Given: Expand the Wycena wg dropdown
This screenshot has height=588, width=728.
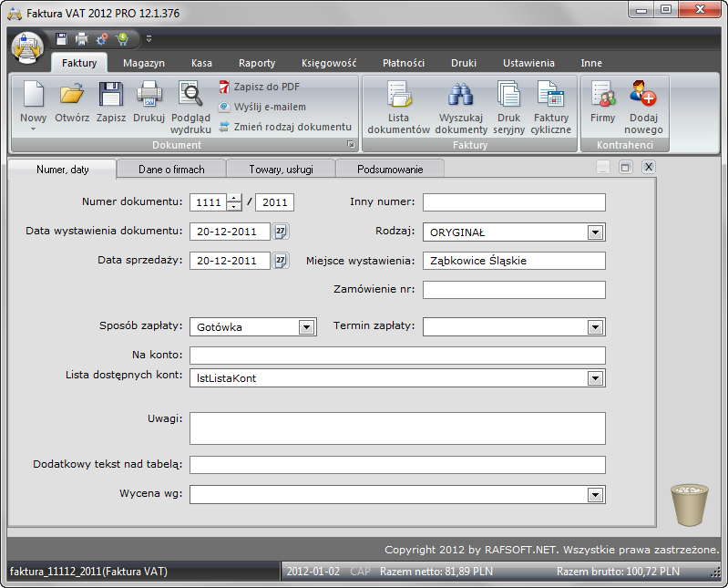Looking at the screenshot, I should tap(595, 495).
